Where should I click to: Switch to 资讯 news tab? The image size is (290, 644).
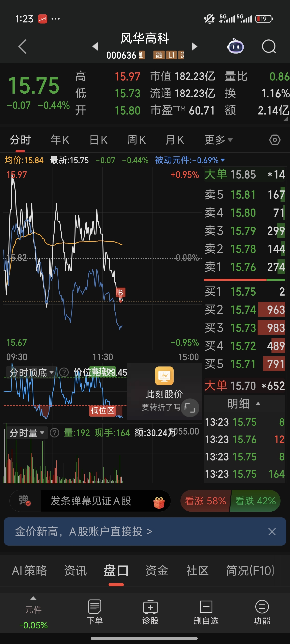75,571
